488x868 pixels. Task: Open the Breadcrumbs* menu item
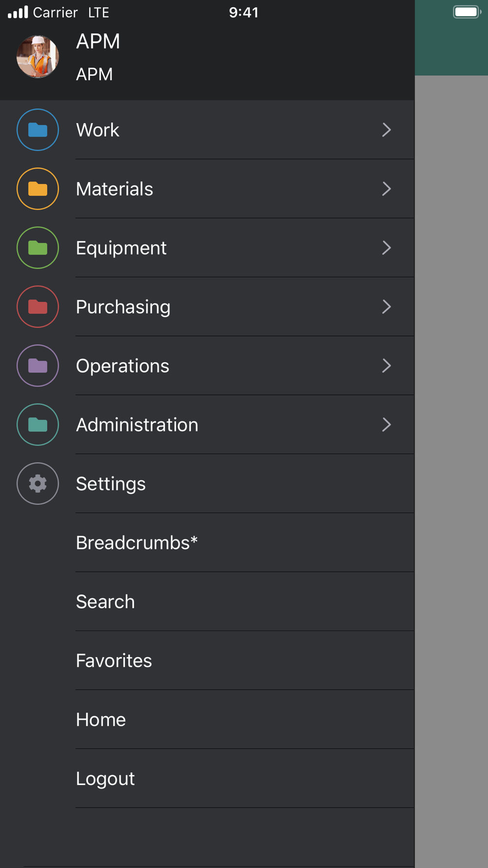pos(207,543)
